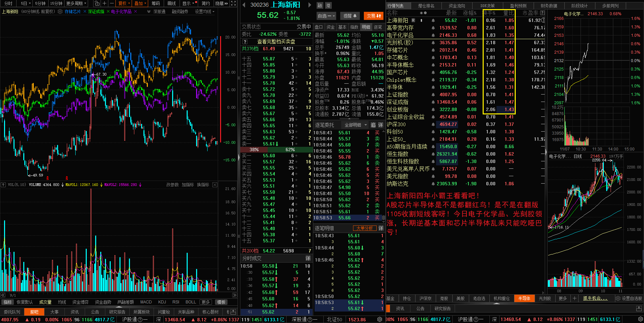Image resolution: width=644 pixels, height=323 pixels.
Task: Jump chart to the latest data with double-right arrow
Action: pos(235,295)
